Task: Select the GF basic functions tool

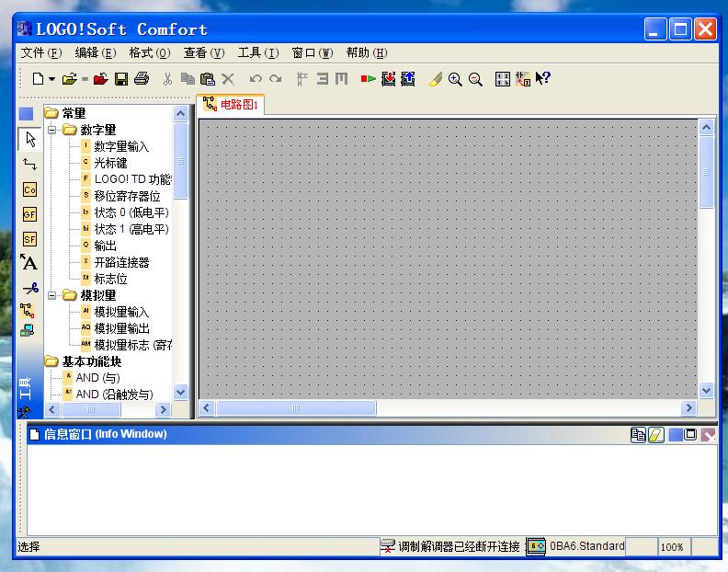Action: (29, 214)
